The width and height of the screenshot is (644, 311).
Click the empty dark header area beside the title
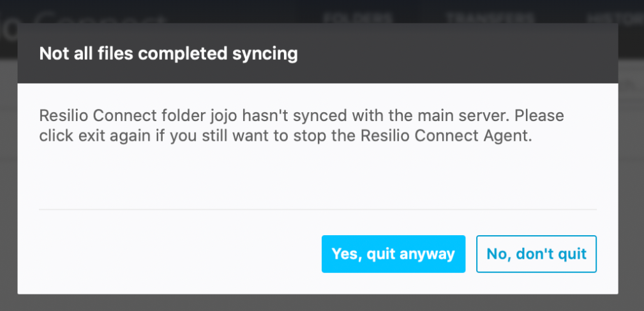coord(460,54)
